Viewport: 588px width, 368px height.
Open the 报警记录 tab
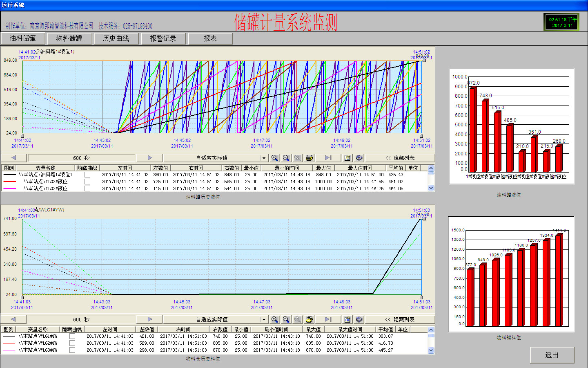pyautogui.click(x=163, y=38)
